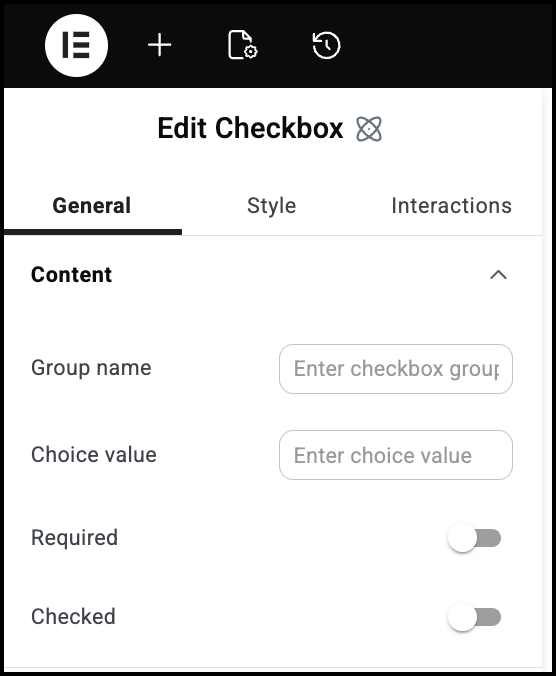Click the panel's right edge scrollbar
Screen dimensions: 556x676
click(547, 379)
